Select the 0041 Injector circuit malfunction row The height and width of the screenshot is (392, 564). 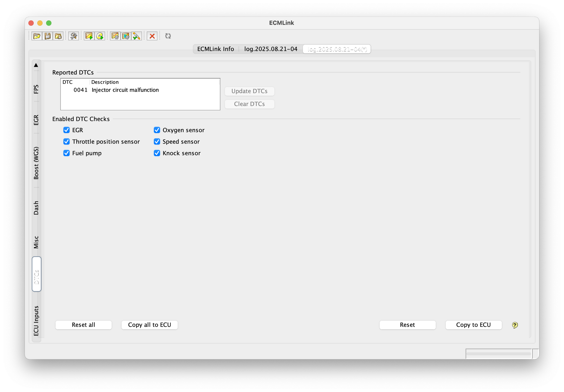140,90
